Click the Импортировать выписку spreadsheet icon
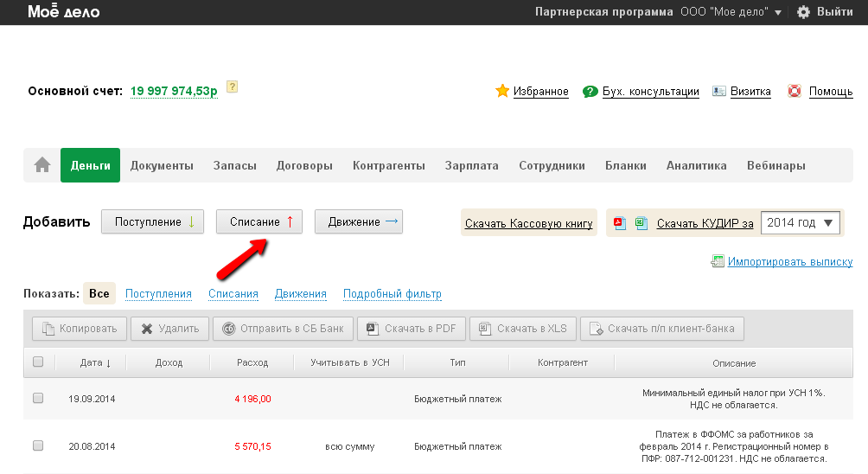The height and width of the screenshot is (474, 868). coord(718,261)
